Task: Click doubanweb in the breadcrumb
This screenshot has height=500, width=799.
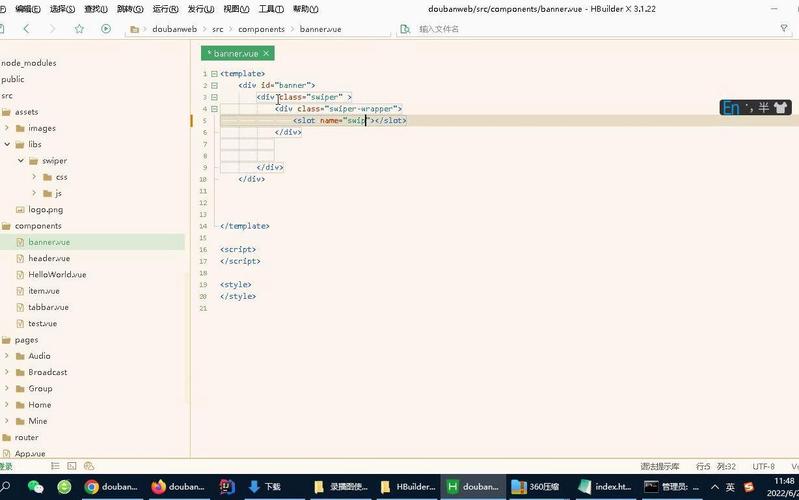Action: (174, 29)
